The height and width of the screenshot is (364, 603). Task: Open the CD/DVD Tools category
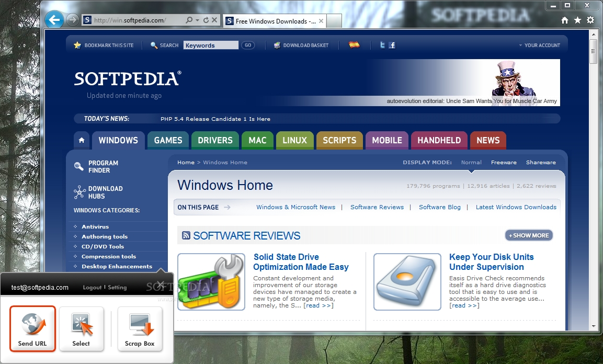point(103,247)
